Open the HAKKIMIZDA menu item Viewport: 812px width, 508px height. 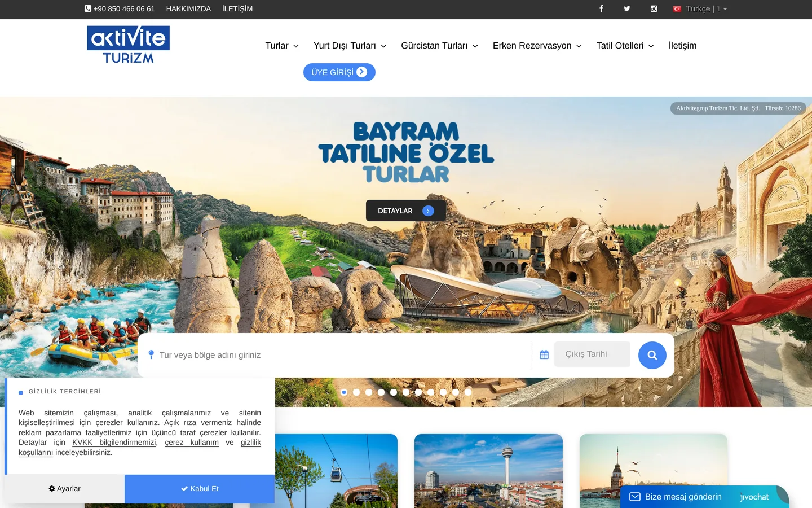pos(188,8)
